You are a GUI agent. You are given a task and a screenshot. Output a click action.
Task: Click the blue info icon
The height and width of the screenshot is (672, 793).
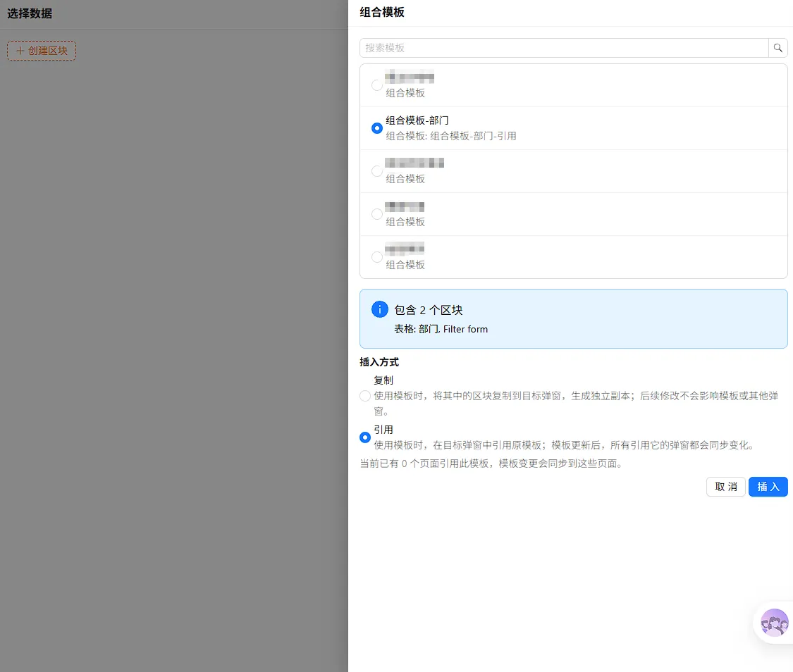(380, 309)
